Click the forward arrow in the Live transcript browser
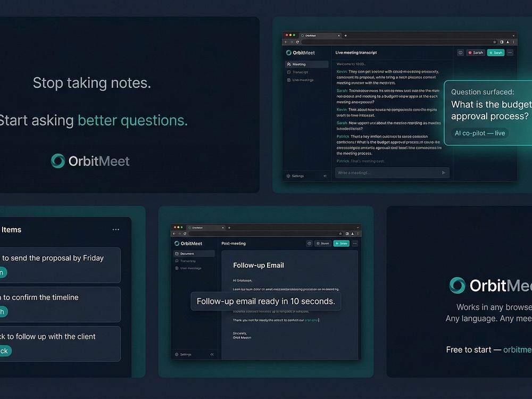This screenshot has width=532, height=399. coord(292,42)
